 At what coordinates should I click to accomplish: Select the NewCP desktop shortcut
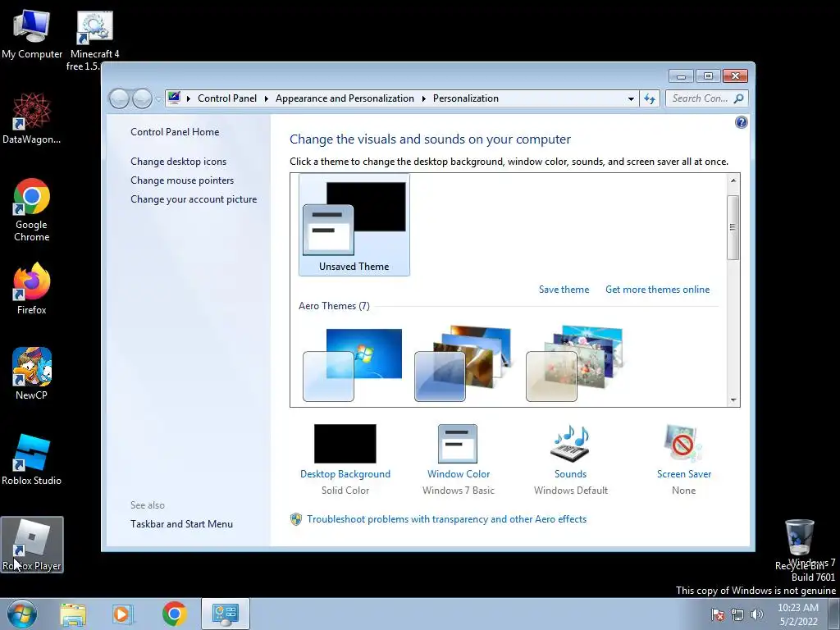tap(32, 373)
